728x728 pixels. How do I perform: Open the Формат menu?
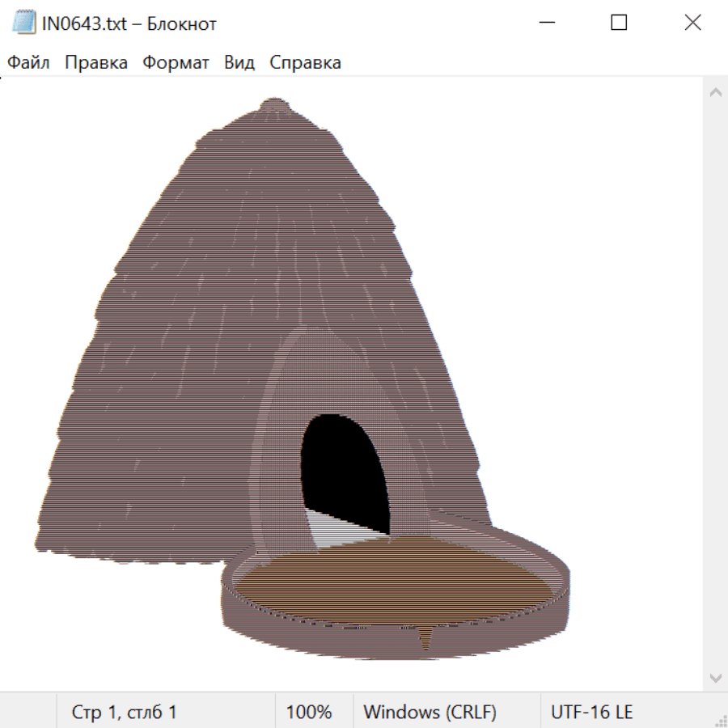[176, 63]
